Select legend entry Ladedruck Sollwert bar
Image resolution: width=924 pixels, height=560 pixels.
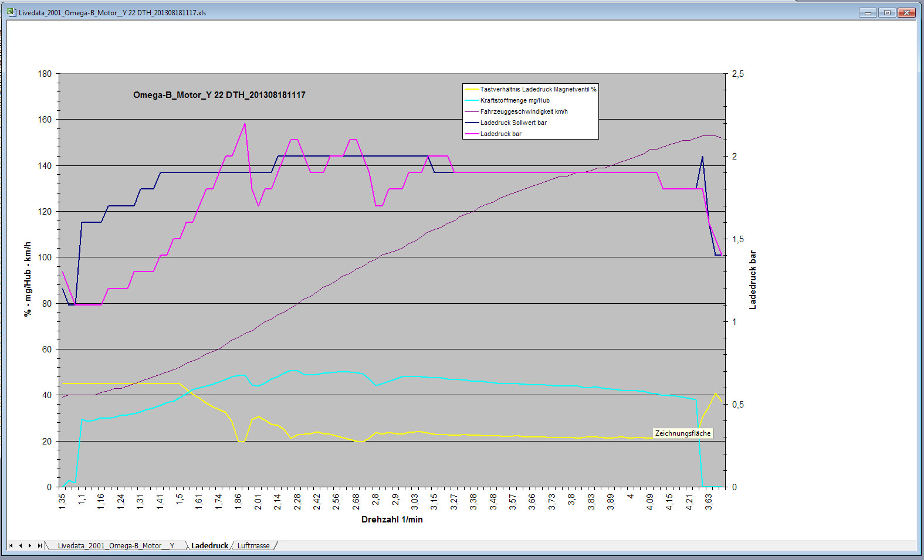click(513, 123)
